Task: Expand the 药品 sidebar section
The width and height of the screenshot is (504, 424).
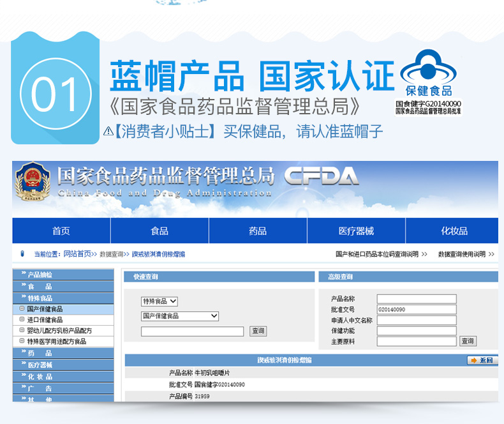Action: tap(63, 353)
